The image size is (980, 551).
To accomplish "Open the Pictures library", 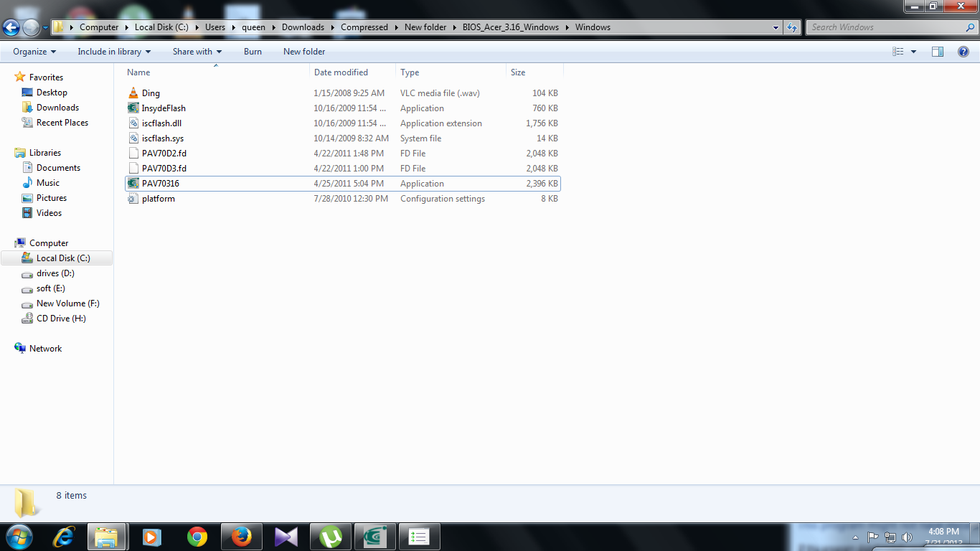I will coord(52,198).
